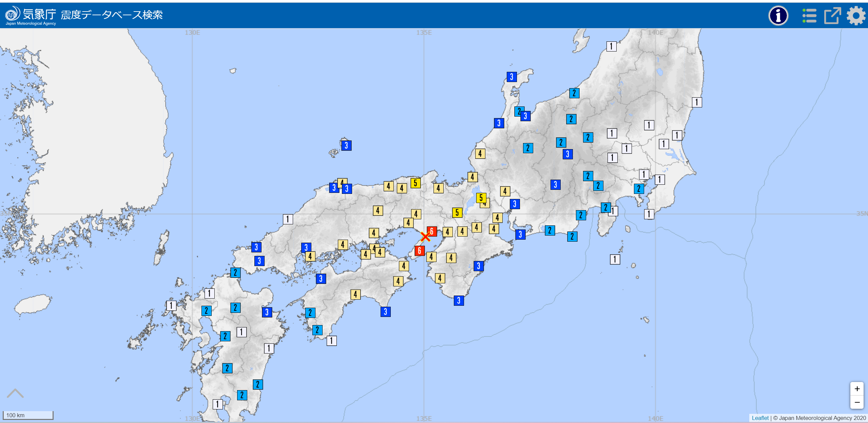Open the Leaflet attribution link
Image resolution: width=868 pixels, height=423 pixels.
(x=760, y=418)
